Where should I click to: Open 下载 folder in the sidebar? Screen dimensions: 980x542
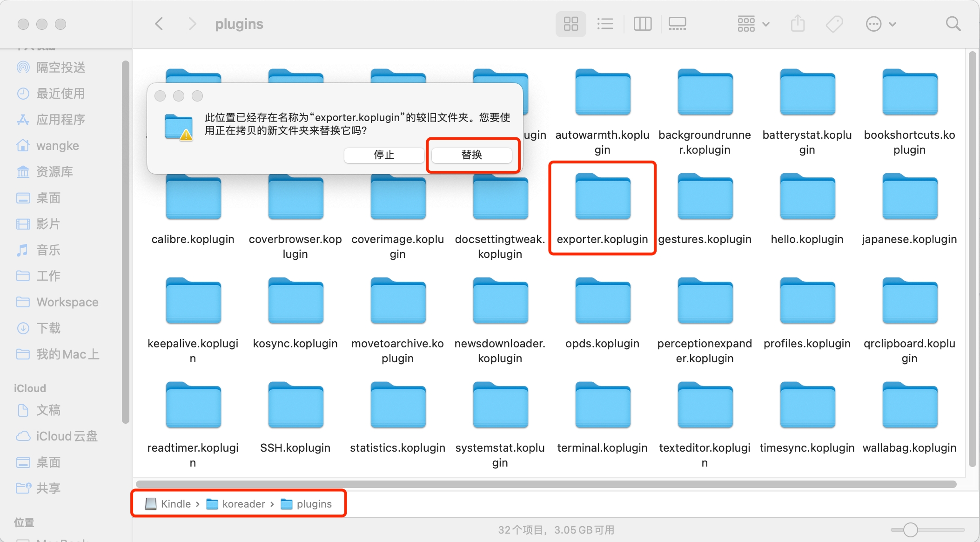[48, 328]
